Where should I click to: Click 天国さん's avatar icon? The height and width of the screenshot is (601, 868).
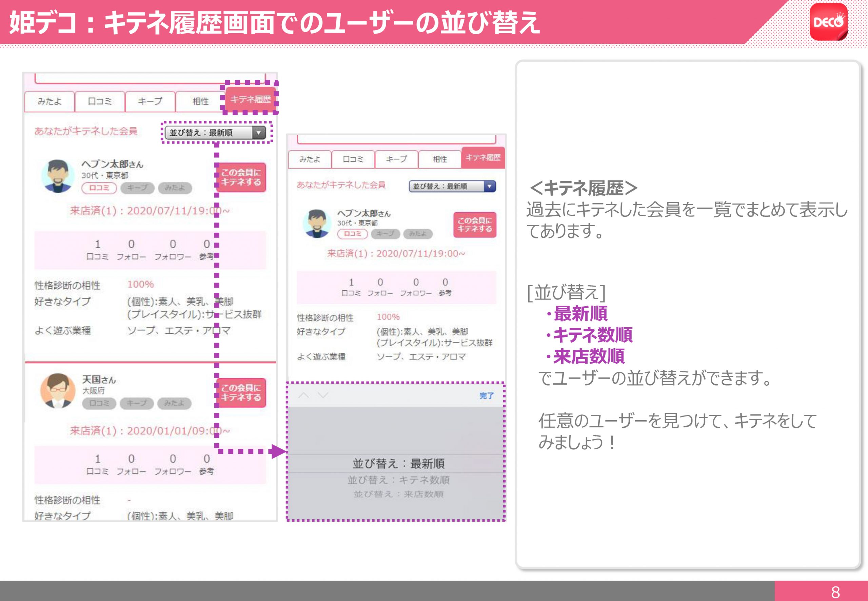[x=57, y=391]
